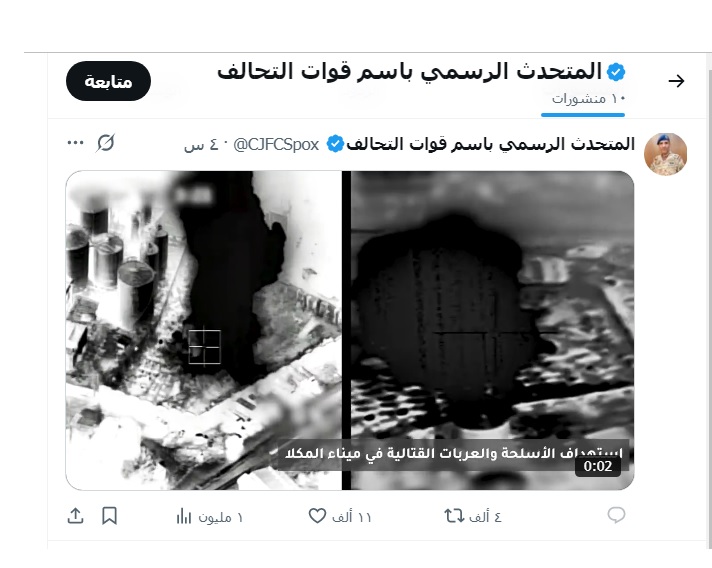Image resolution: width=712 pixels, height=568 pixels.
Task: Open the left thermal footage thumbnail
Action: [x=204, y=331]
